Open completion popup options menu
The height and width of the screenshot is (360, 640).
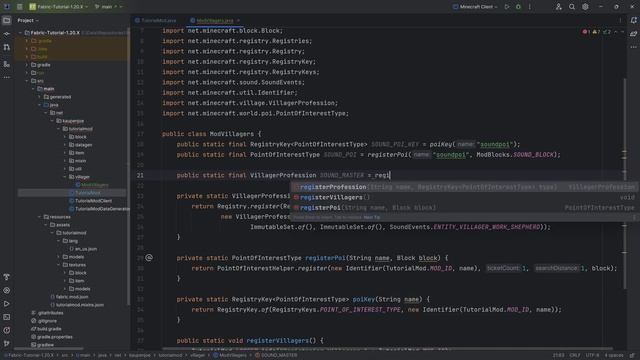click(x=633, y=217)
